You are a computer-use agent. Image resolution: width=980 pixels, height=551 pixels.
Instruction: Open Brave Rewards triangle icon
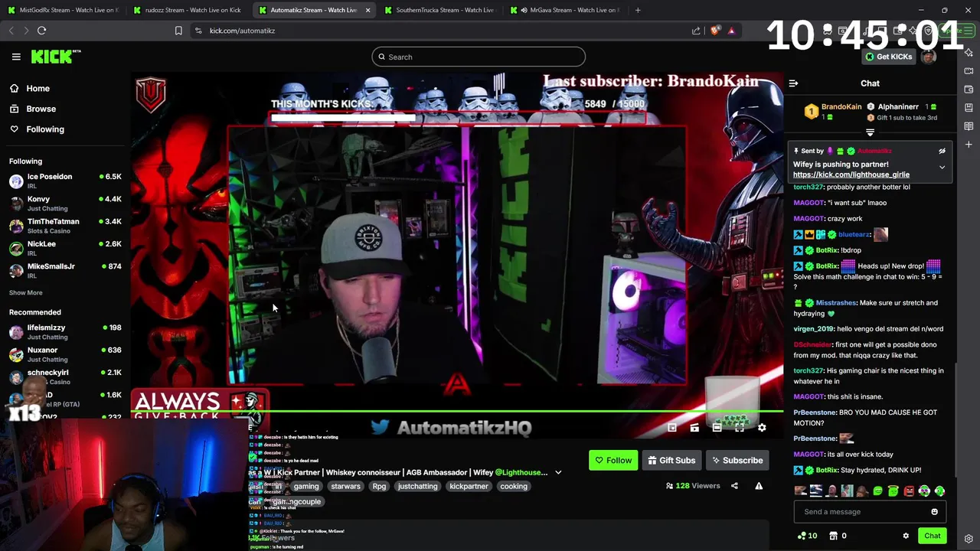[731, 31]
